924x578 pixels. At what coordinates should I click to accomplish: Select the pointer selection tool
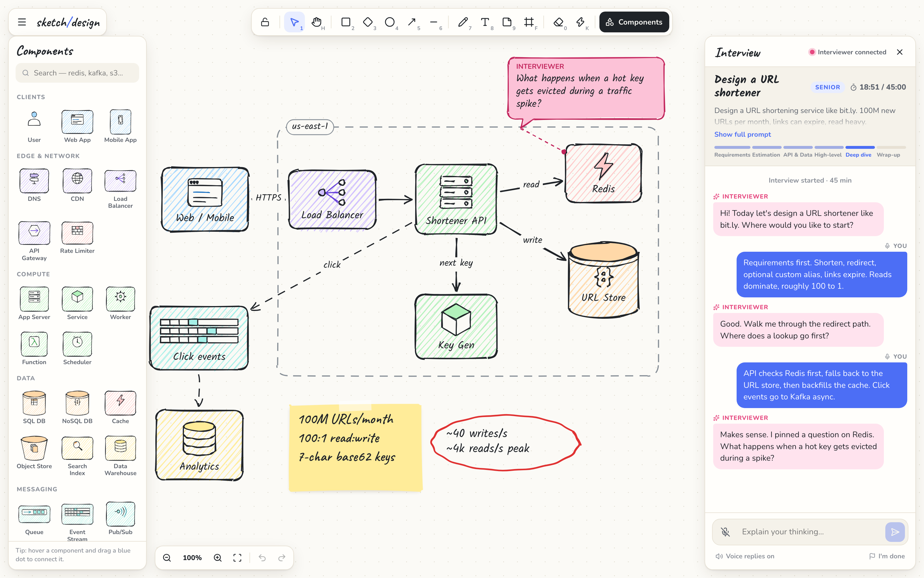pos(295,22)
